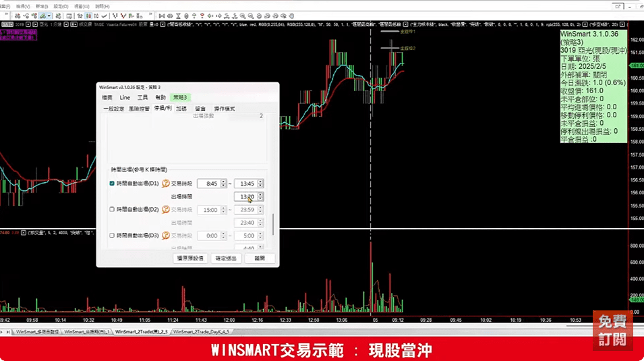Open the Line menu in WinSmart dialog
The image size is (644, 361).
coord(125,97)
